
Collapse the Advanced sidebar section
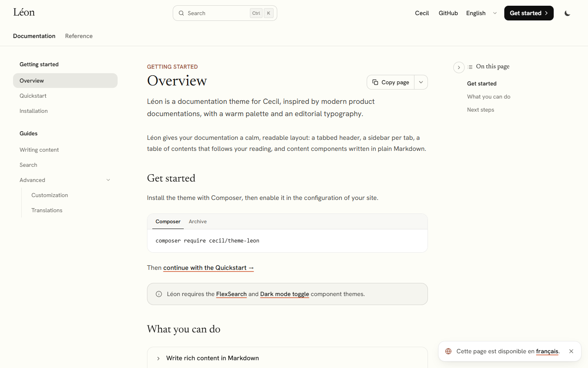(x=108, y=180)
